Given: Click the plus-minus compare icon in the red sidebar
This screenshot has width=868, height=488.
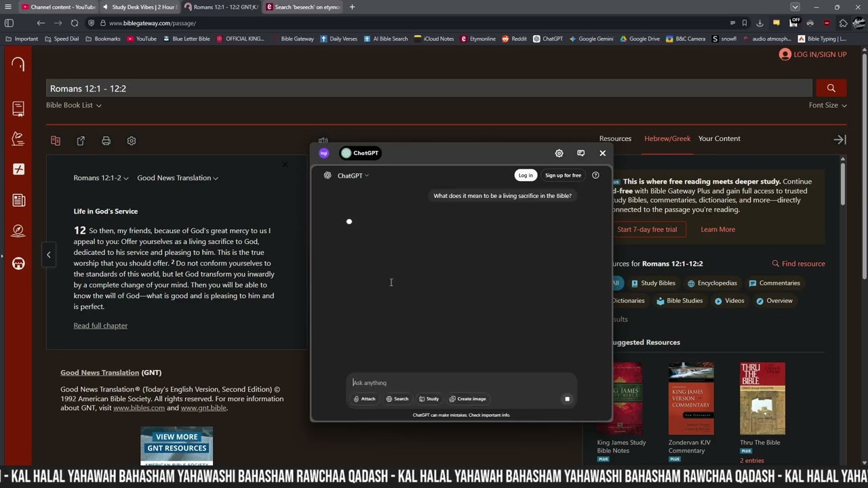Looking at the screenshot, I should click(x=18, y=169).
